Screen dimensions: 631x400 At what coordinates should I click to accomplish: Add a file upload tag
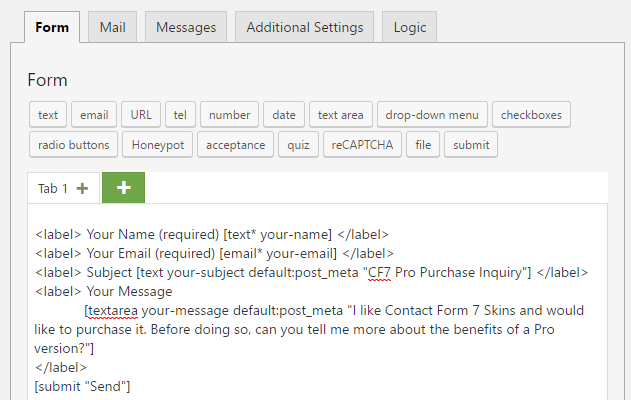coord(423,145)
